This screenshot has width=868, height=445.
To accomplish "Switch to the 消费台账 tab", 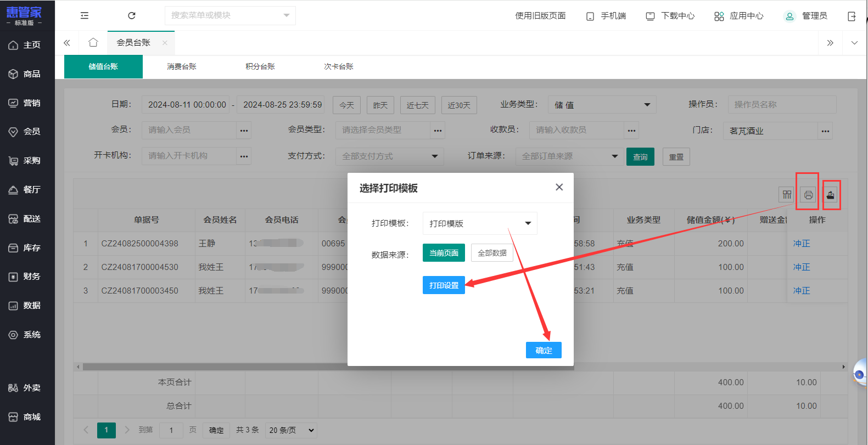I will (182, 66).
